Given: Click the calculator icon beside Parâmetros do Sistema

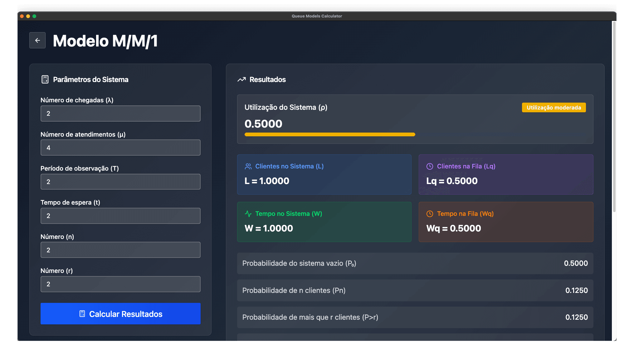Looking at the screenshot, I should (x=45, y=80).
